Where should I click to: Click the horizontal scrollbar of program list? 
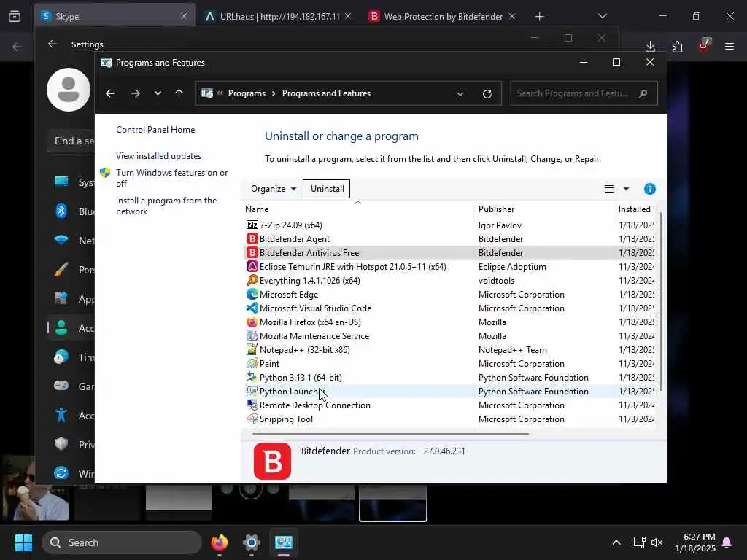(x=390, y=434)
